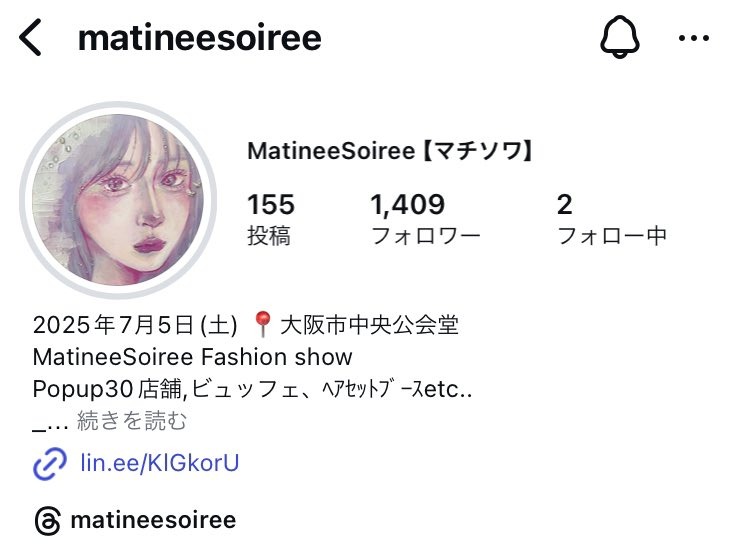This screenshot has width=750, height=555.
Task: Tap the red pin location emoji
Action: pyautogui.click(x=262, y=324)
